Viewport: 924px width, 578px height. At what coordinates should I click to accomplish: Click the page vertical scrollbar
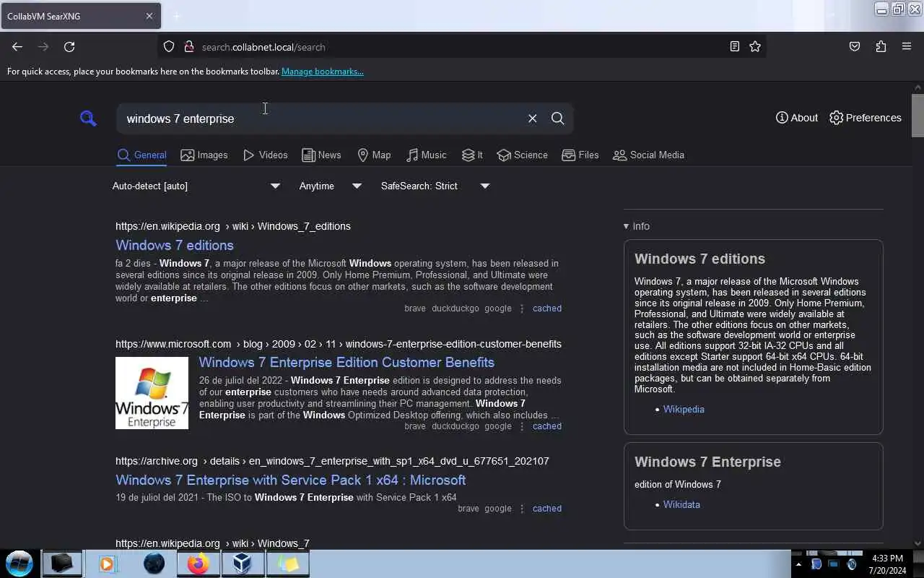pos(918,116)
